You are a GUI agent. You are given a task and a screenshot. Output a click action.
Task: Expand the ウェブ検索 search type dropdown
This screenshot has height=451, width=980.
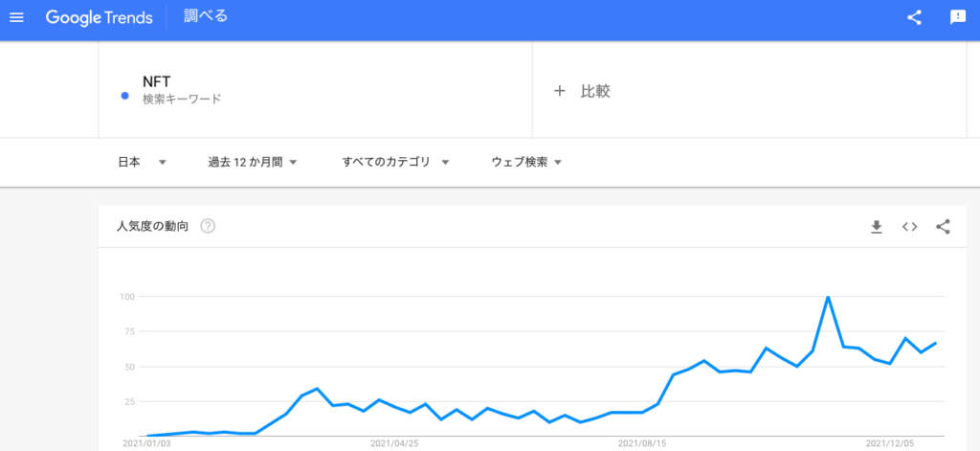(526, 163)
